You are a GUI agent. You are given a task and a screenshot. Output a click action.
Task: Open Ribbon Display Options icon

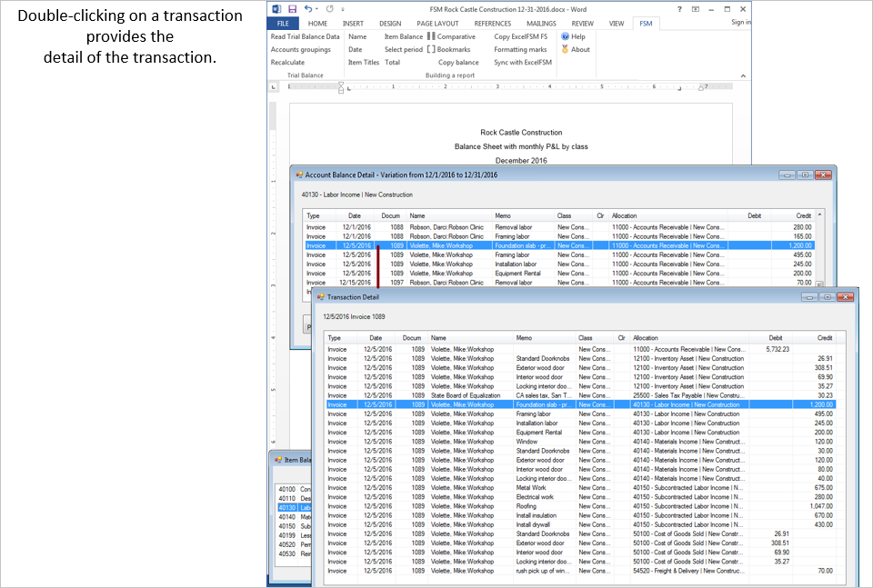pyautogui.click(x=696, y=9)
